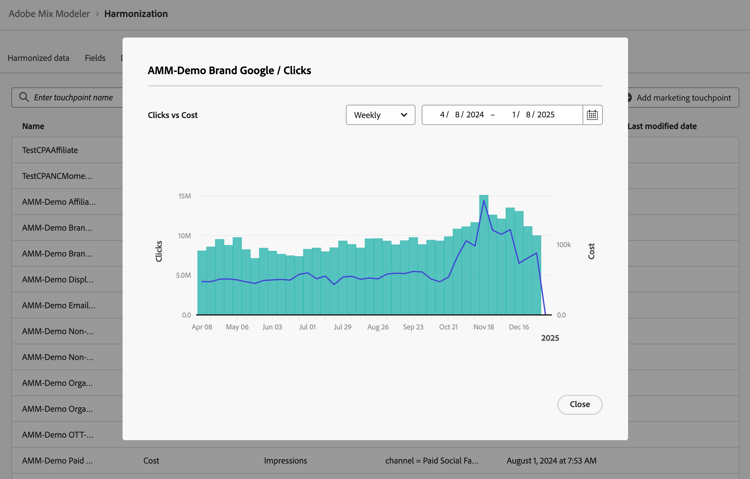The height and width of the screenshot is (479, 750).
Task: Click the Weekly dropdown chevron arrow
Action: [x=404, y=115]
